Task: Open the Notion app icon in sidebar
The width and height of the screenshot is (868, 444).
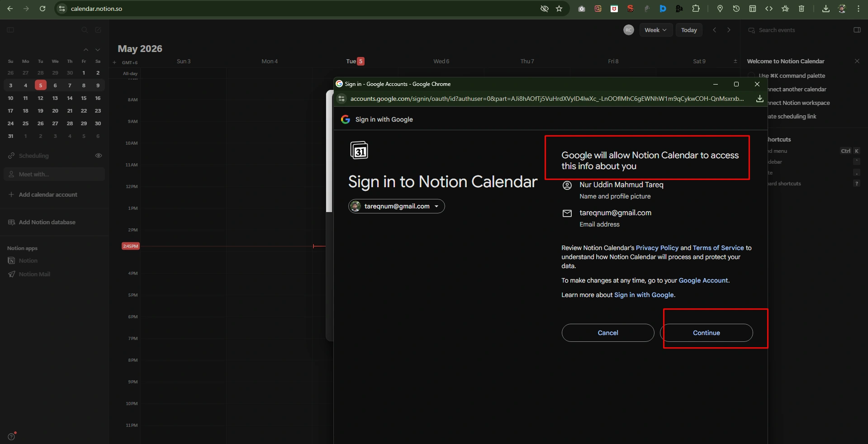Action: [x=12, y=260]
